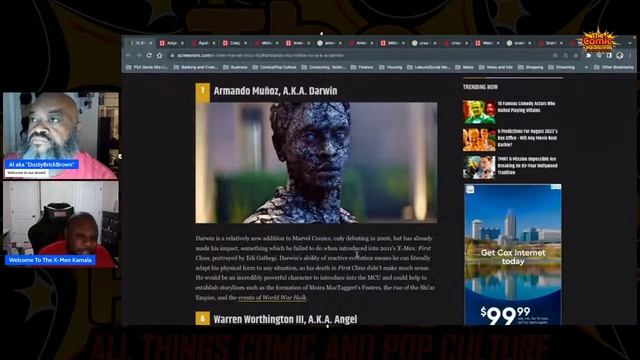Open the Music bookmark folder
640x360 pixels.
click(x=464, y=67)
